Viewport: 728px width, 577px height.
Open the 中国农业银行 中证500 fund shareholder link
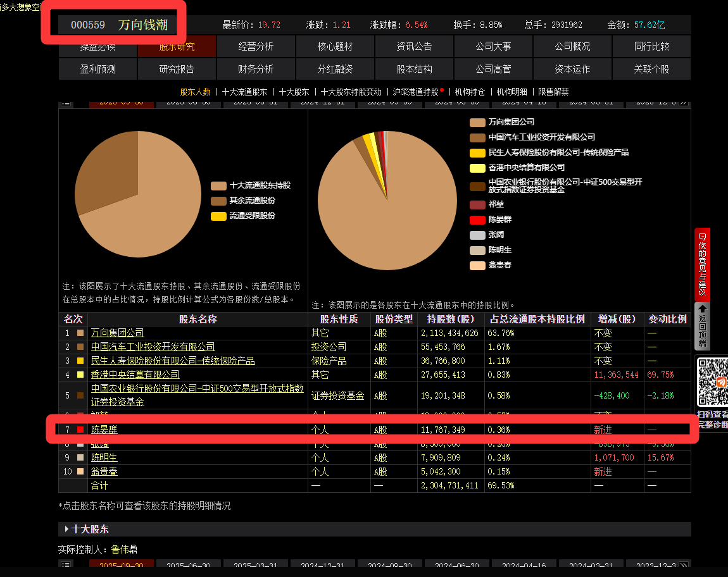(198, 395)
